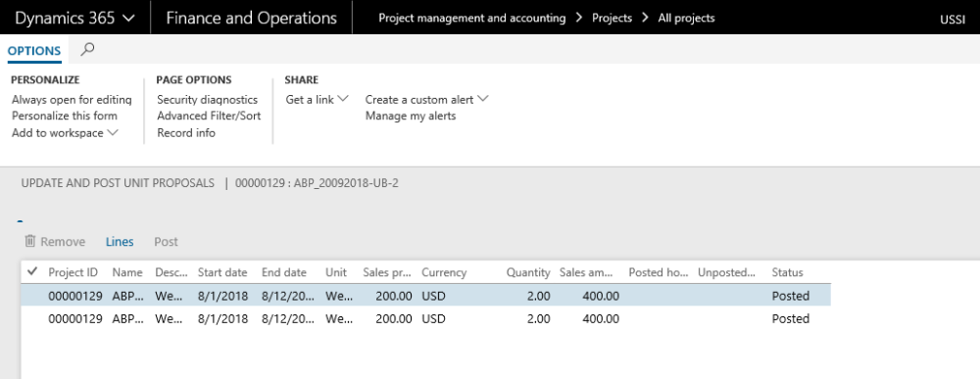Click Sales amount 400.00 in second row
Screen dimensions: 980x379
pyautogui.click(x=601, y=318)
